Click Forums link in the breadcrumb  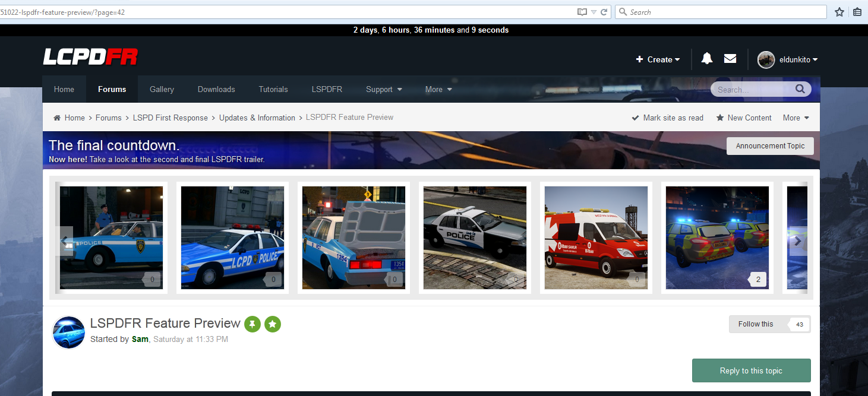[109, 118]
